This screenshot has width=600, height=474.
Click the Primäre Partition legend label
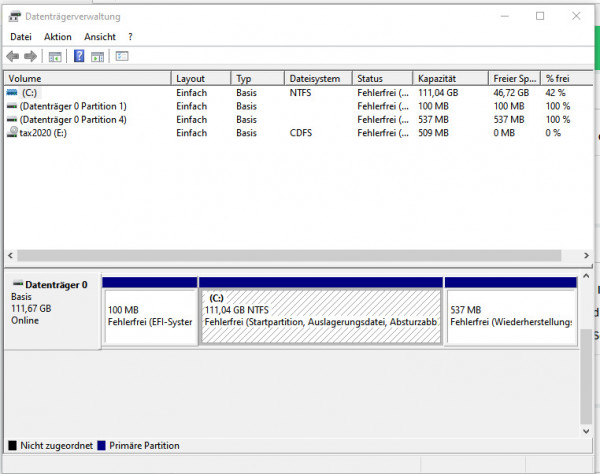(144, 446)
